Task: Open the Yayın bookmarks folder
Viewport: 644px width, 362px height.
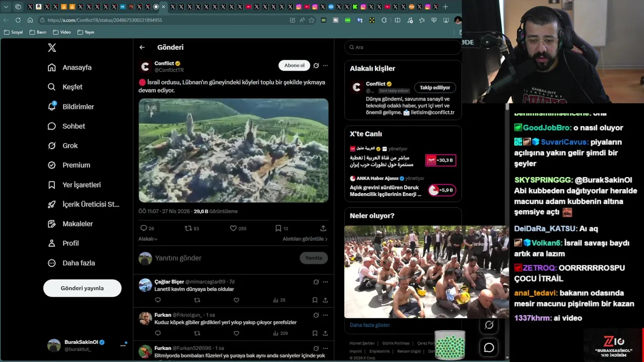Action: click(x=86, y=32)
